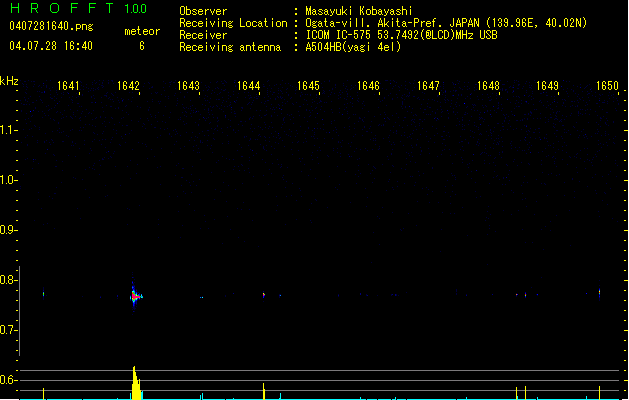
Task: Click the meteor count value 6
Action: pyautogui.click(x=142, y=46)
